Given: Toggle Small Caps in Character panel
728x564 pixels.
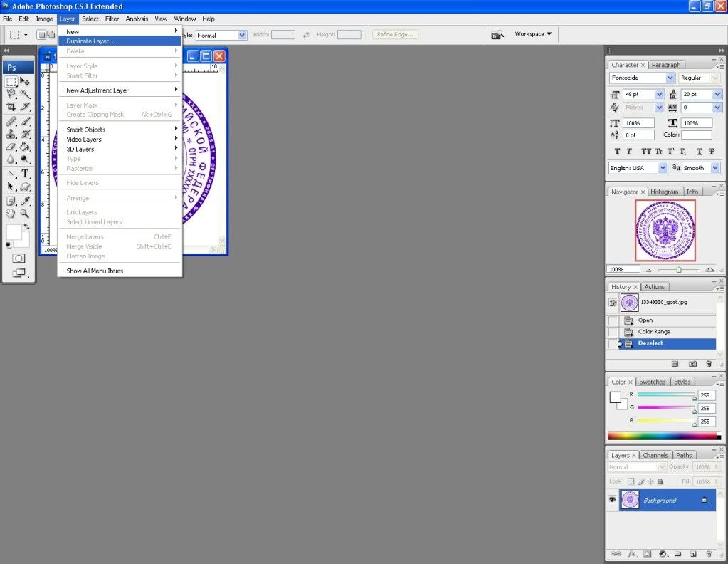Looking at the screenshot, I should 658,151.
